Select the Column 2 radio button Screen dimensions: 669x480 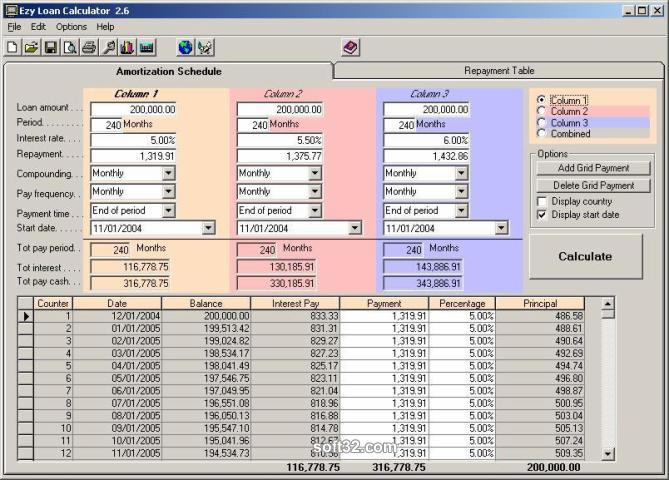click(x=541, y=111)
